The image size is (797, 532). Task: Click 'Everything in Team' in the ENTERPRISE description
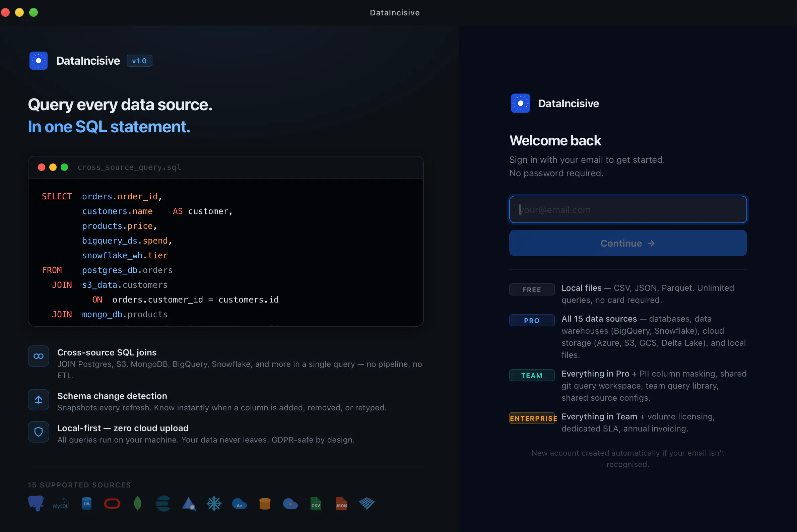(x=599, y=417)
